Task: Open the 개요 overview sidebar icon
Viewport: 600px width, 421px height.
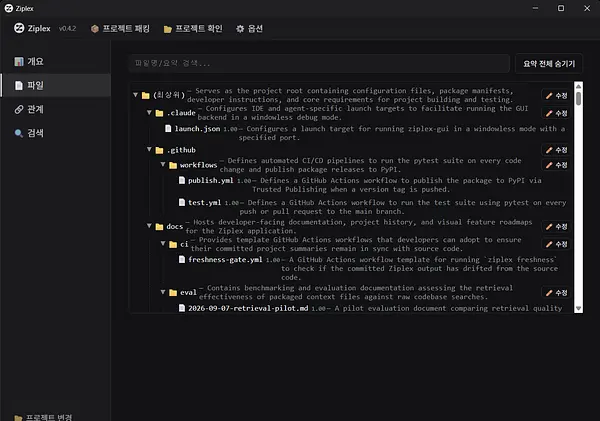Action: [19, 62]
